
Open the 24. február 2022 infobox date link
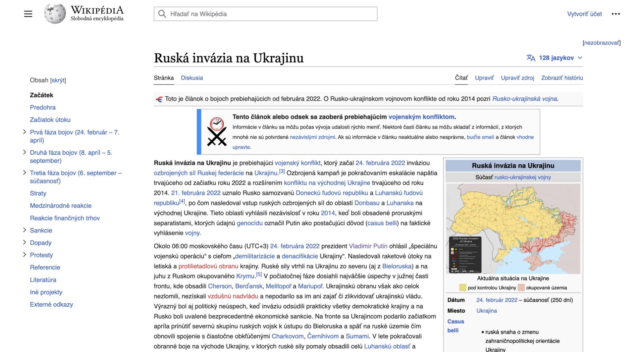497,300
